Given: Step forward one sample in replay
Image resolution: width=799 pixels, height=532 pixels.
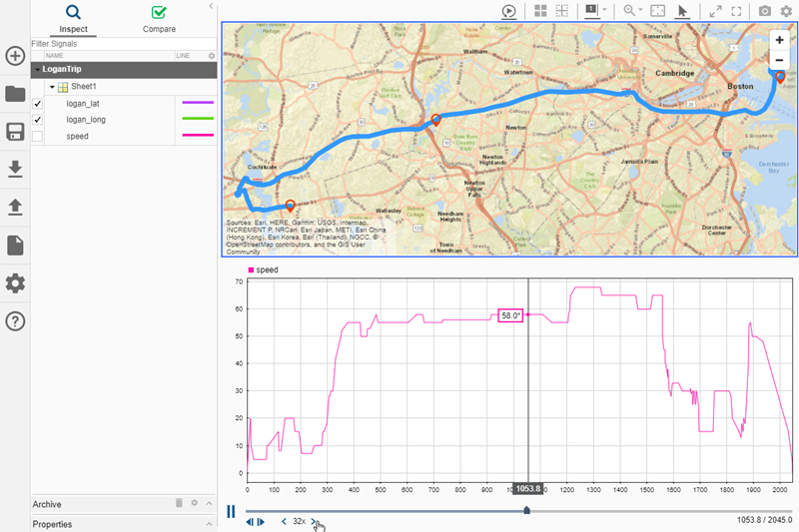Looking at the screenshot, I should click(x=261, y=522).
